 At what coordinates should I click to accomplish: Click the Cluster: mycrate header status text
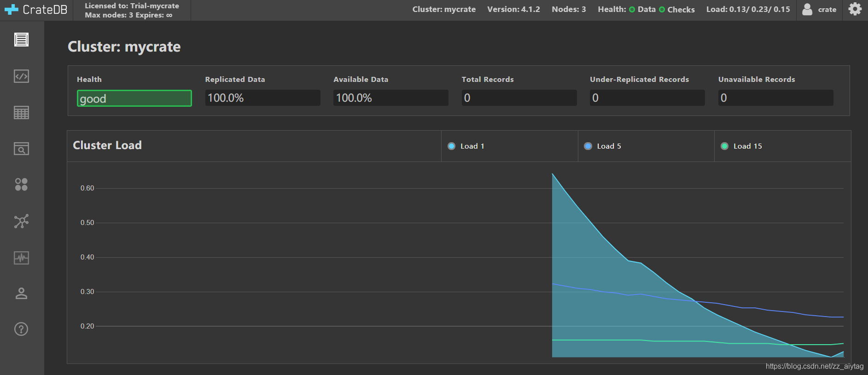tap(444, 10)
